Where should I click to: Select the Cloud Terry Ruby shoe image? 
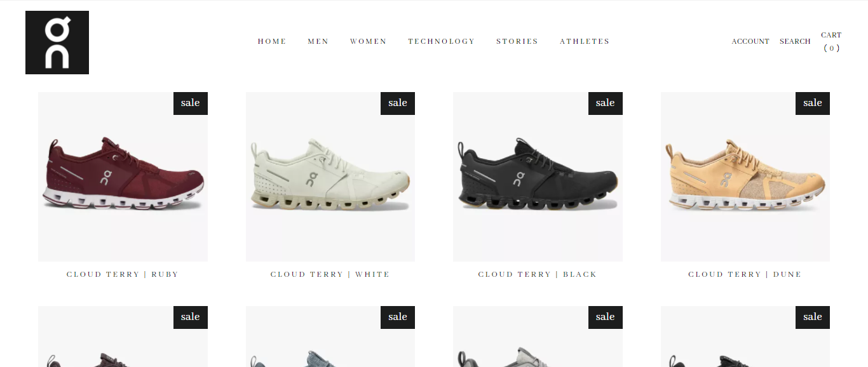click(123, 177)
